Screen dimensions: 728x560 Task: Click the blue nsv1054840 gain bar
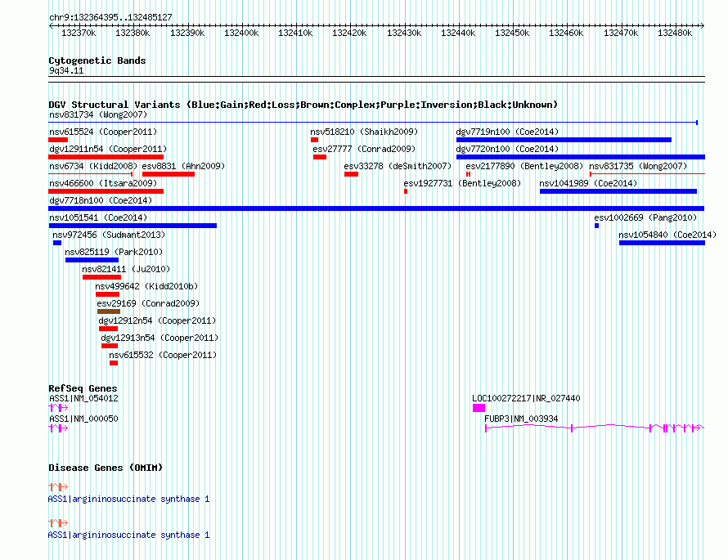pyautogui.click(x=662, y=243)
